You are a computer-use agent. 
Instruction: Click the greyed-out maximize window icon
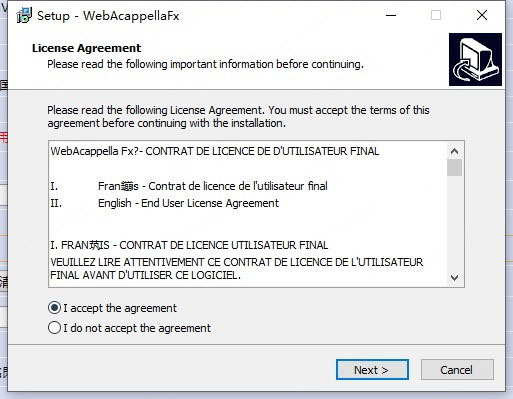pos(436,15)
